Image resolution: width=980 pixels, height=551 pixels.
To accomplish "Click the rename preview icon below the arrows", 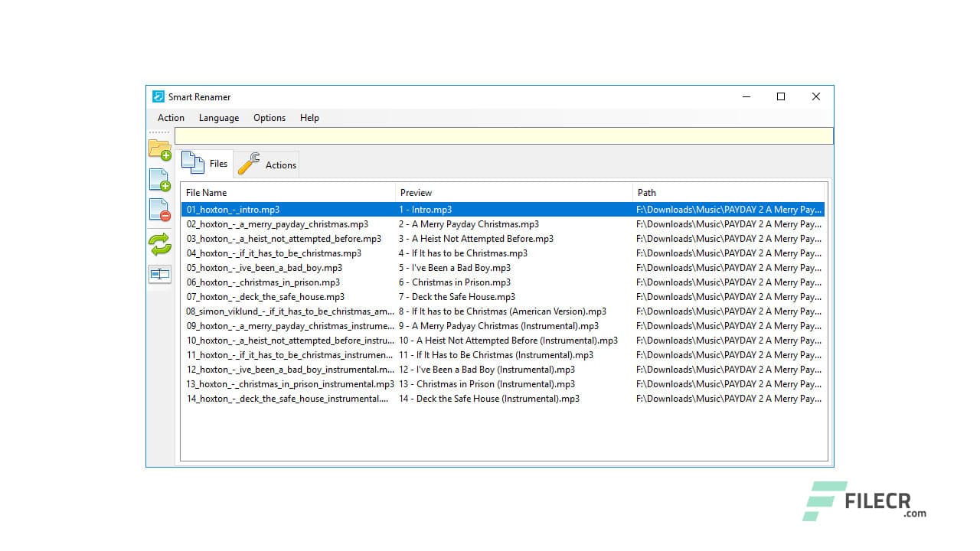I will (160, 274).
